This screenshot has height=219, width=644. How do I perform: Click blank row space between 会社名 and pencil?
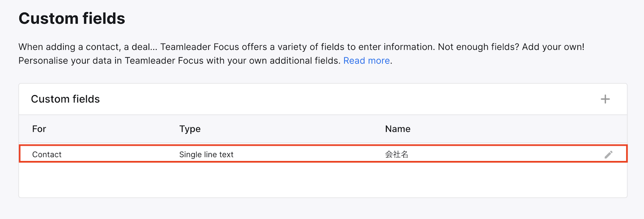[x=503, y=155]
